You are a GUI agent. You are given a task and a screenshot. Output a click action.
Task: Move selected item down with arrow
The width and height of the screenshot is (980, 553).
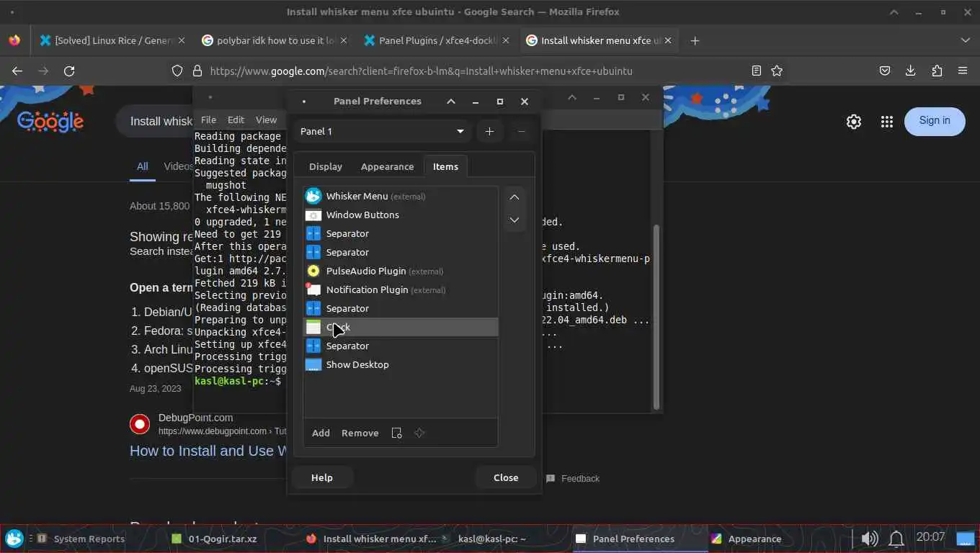(514, 220)
